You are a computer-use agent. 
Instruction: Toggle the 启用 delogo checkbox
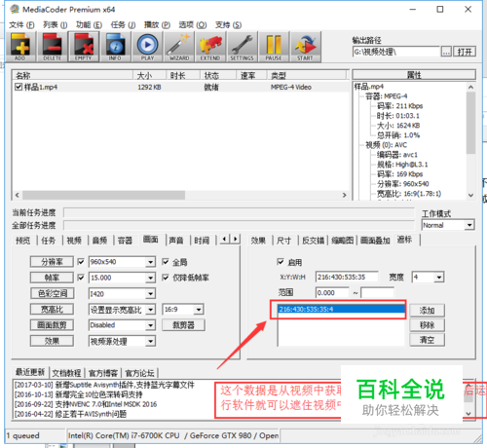[x=281, y=261]
